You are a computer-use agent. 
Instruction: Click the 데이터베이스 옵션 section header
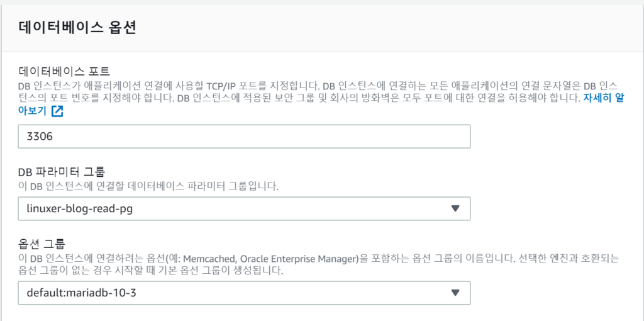(78, 28)
